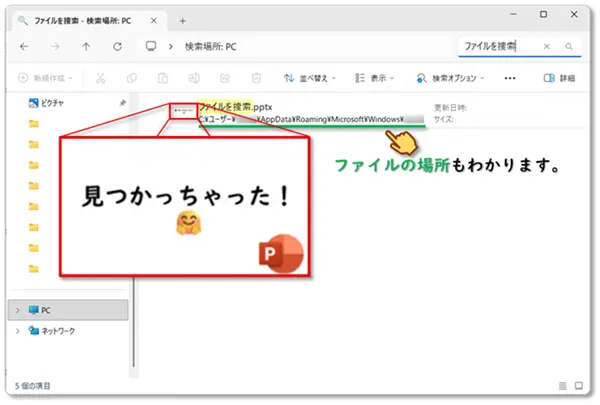Viewport: 600px width, 405px height.
Task: Open the 表示 view dropdown
Action: [x=374, y=78]
